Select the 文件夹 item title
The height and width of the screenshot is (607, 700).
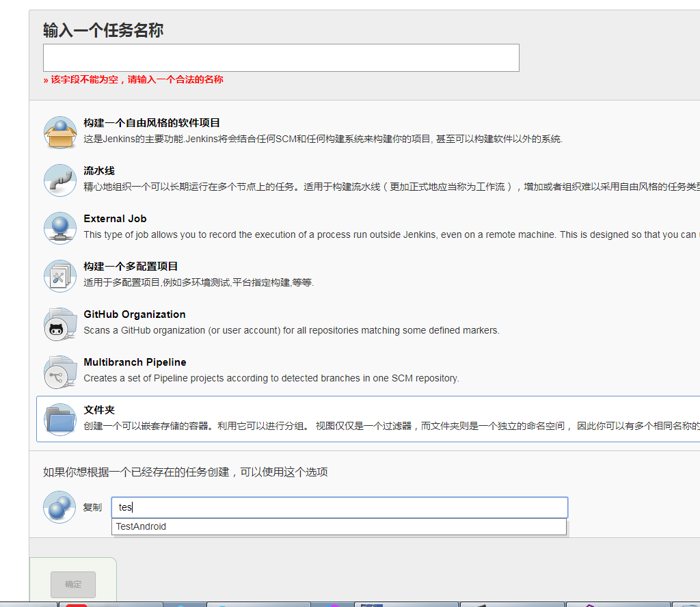click(99, 409)
